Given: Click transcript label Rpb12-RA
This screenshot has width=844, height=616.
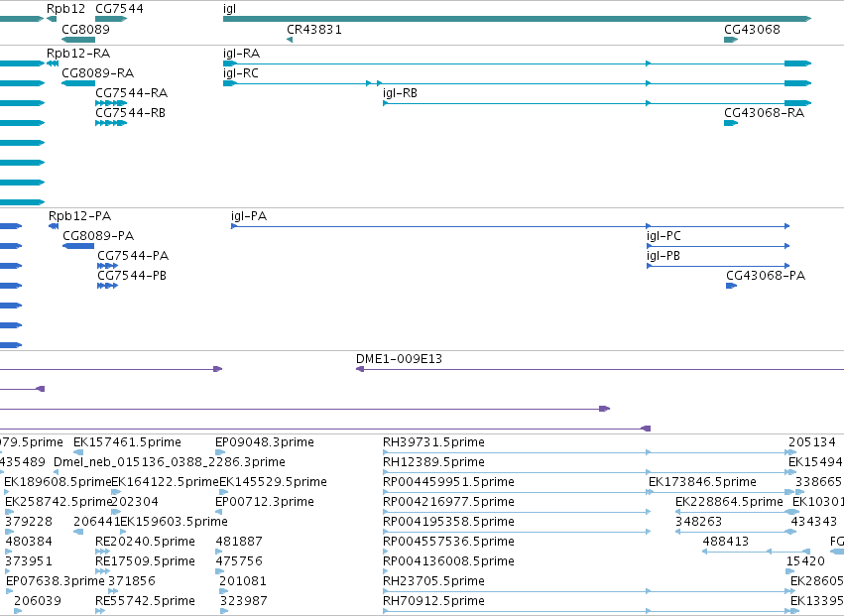Looking at the screenshot, I should point(78,54).
